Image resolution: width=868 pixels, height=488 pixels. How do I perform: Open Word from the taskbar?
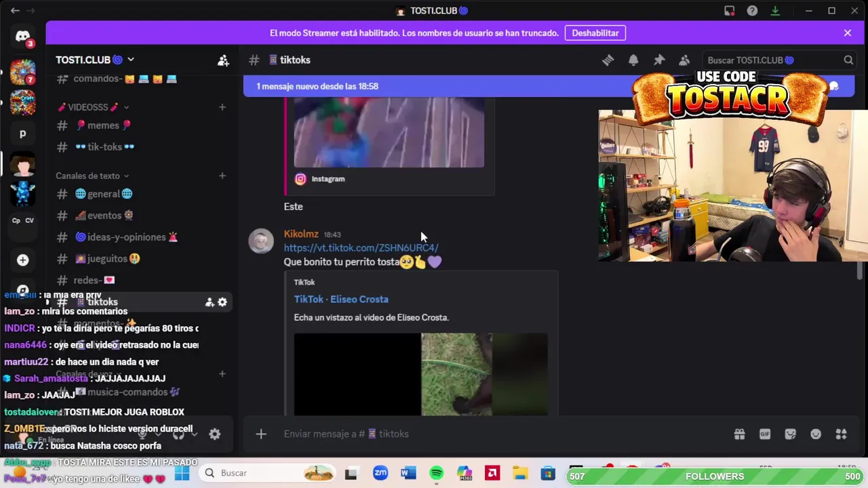click(x=408, y=473)
